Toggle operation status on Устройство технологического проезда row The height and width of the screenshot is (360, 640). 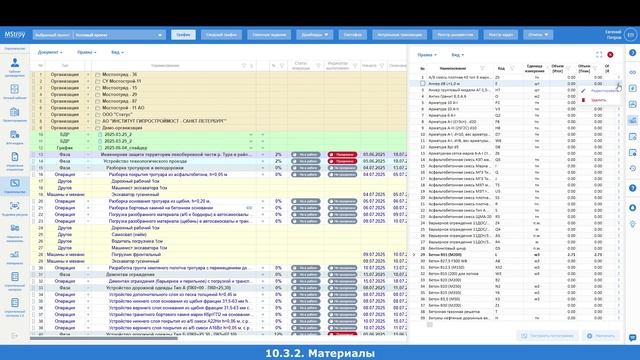[305, 161]
